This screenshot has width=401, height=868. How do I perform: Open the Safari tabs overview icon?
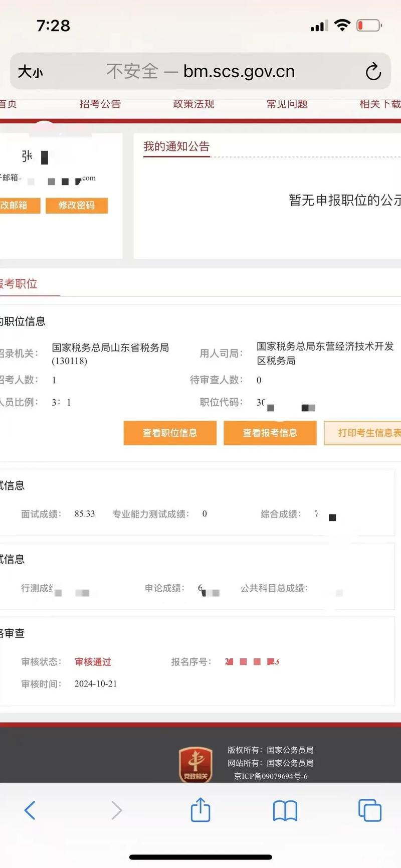tap(370, 810)
